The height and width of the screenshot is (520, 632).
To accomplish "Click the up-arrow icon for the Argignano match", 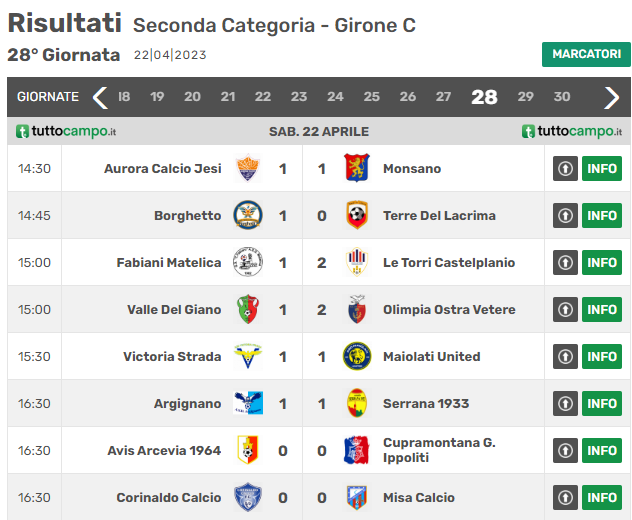I will [565, 404].
